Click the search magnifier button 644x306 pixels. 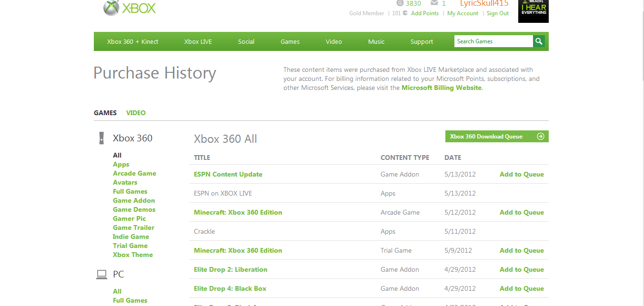coord(539,41)
